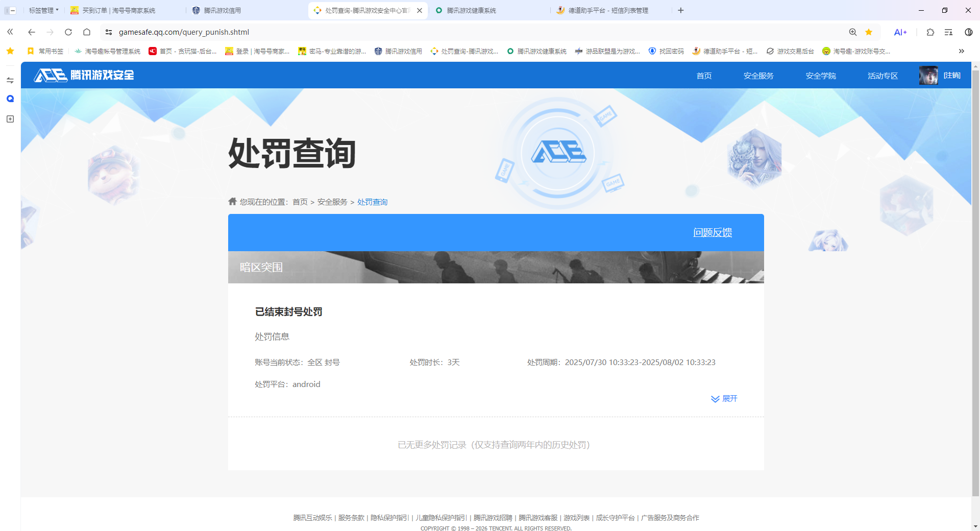
Task: Refresh the 处罚查询 page
Action: (68, 32)
